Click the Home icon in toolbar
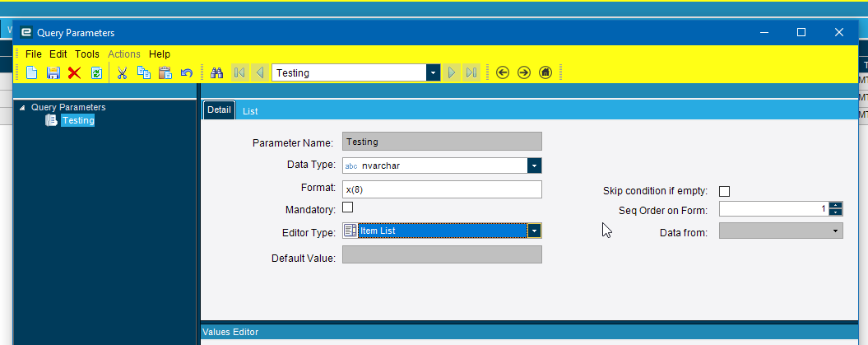Screen dimensions: 868x345 click(545, 72)
